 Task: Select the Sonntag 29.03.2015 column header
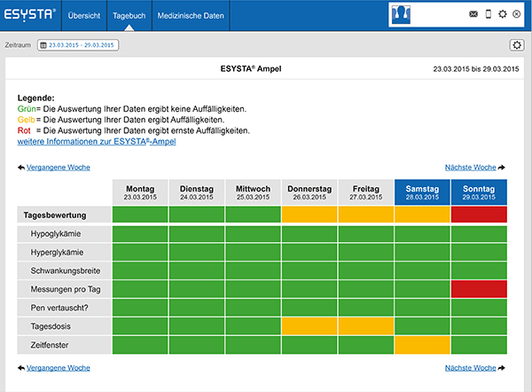click(479, 192)
